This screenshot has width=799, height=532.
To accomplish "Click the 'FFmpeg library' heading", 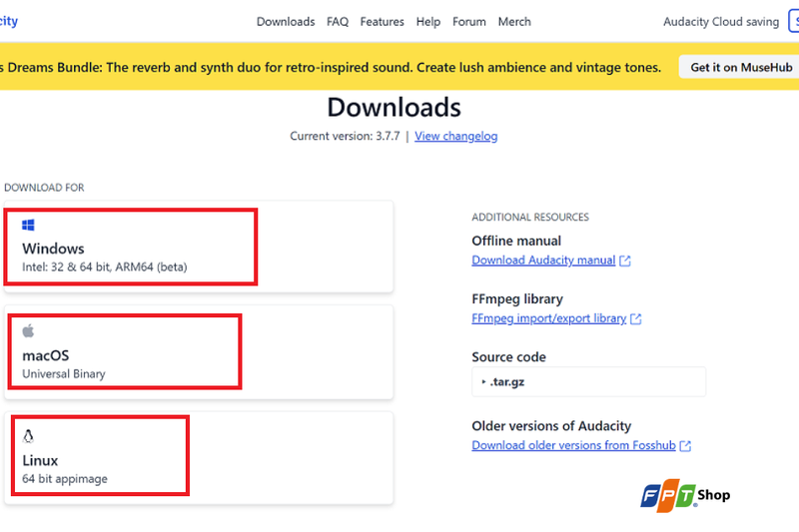I will pos(517,298).
